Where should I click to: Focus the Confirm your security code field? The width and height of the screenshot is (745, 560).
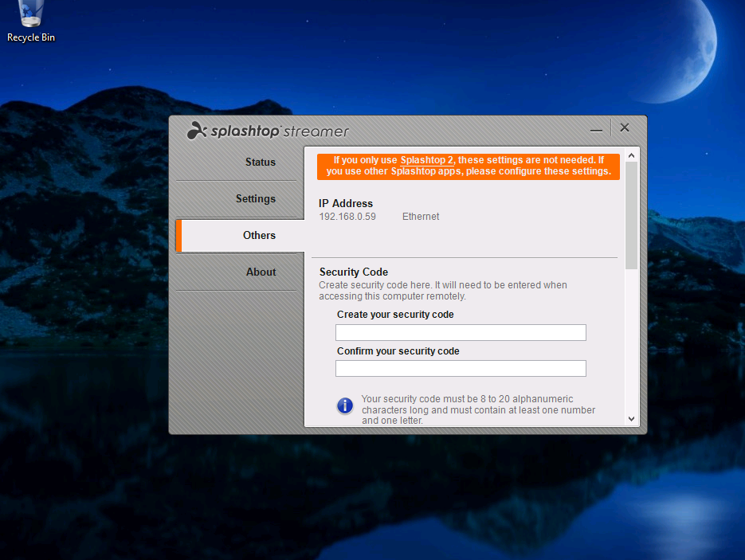coord(461,368)
